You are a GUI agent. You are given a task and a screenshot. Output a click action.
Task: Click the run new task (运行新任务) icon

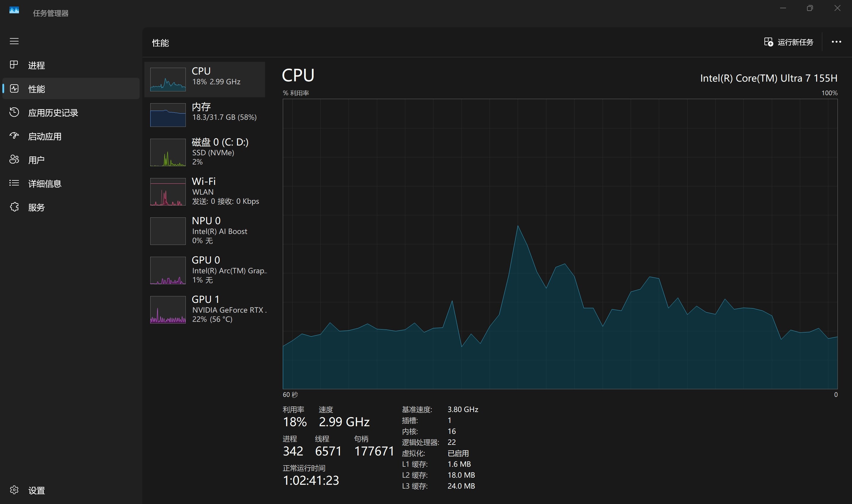pyautogui.click(x=769, y=42)
